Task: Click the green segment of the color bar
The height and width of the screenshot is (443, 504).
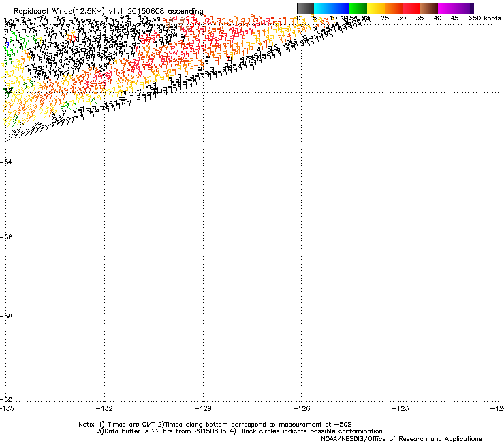Action: [x=358, y=8]
